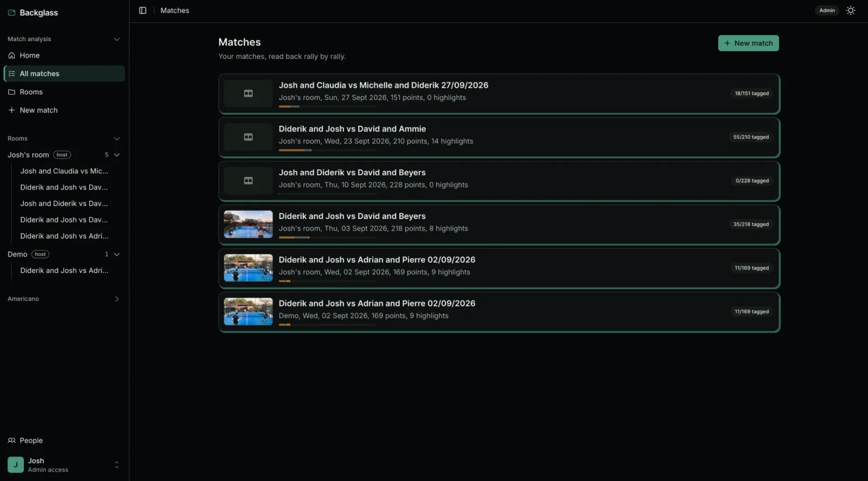Viewport: 868px width, 481px height.
Task: Open People page from sidebar
Action: [64, 440]
